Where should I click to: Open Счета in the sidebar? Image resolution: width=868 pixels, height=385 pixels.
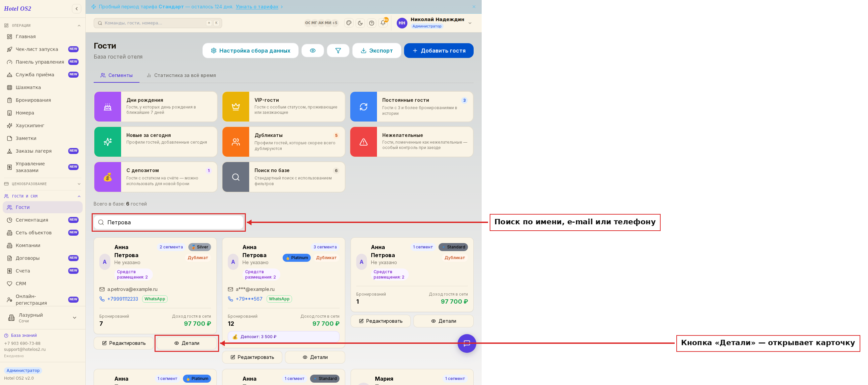(x=42, y=271)
